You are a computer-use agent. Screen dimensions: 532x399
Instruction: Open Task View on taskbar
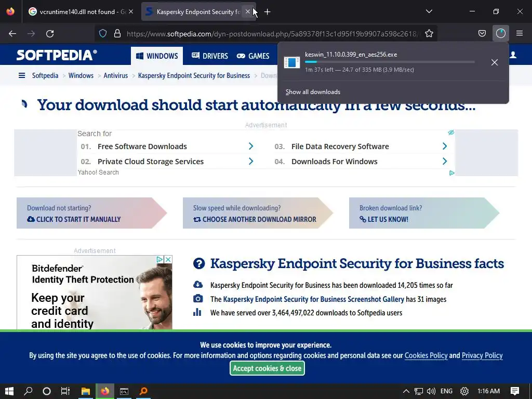pos(65,391)
